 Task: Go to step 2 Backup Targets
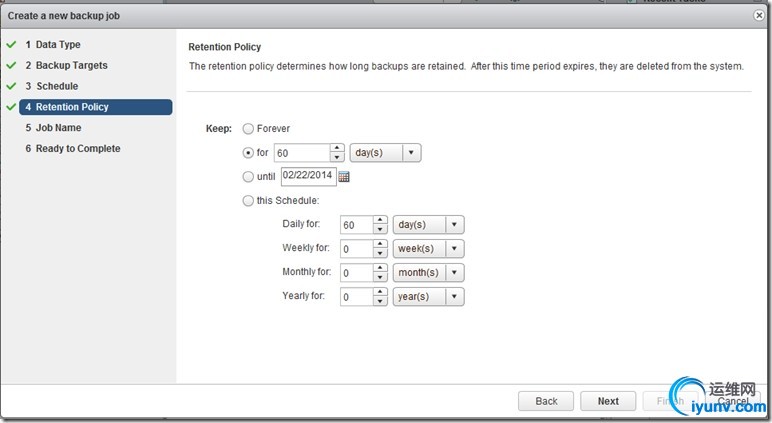click(x=66, y=65)
